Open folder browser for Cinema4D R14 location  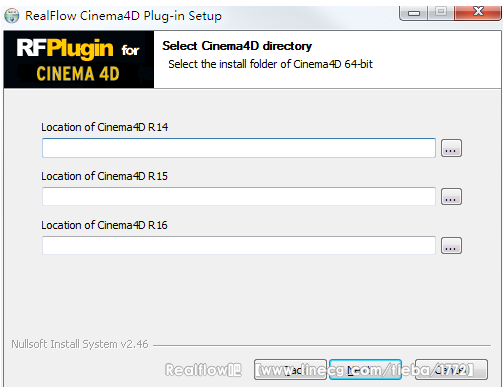coord(451,148)
